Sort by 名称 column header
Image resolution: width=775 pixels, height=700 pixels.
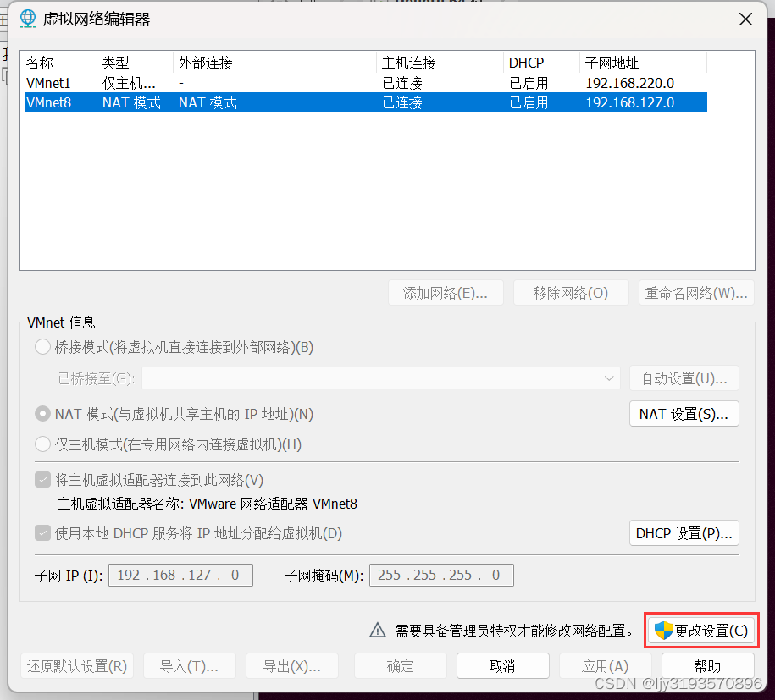pos(60,63)
